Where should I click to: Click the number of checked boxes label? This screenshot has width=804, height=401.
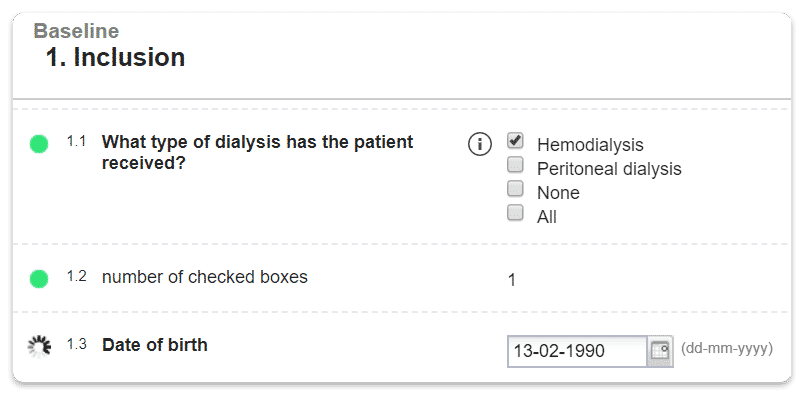pos(205,277)
